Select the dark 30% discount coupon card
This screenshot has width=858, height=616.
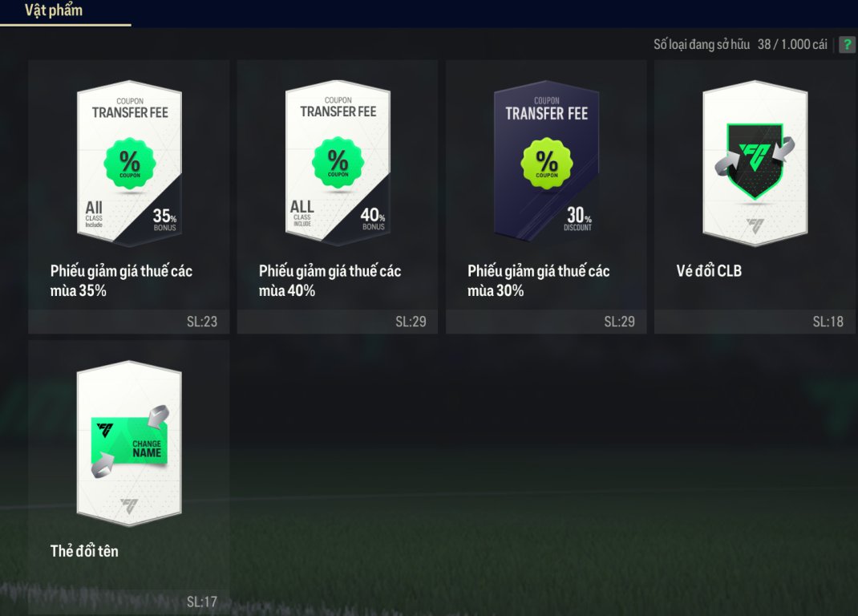click(546, 164)
